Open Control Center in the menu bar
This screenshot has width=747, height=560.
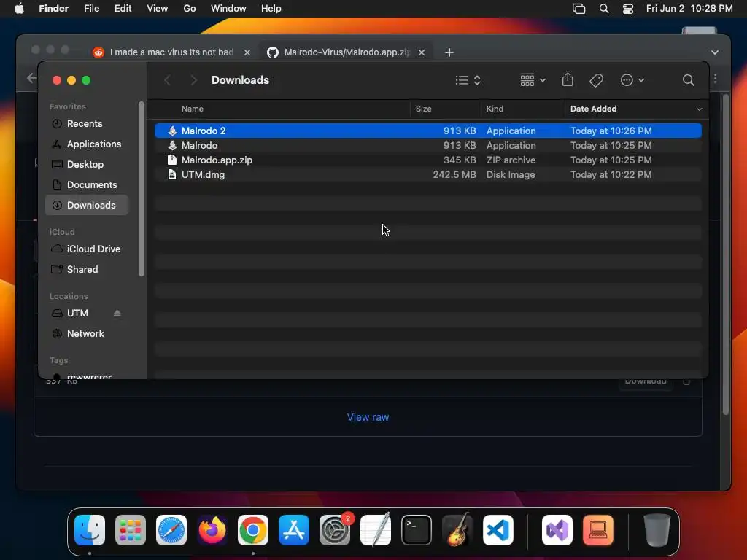628,9
